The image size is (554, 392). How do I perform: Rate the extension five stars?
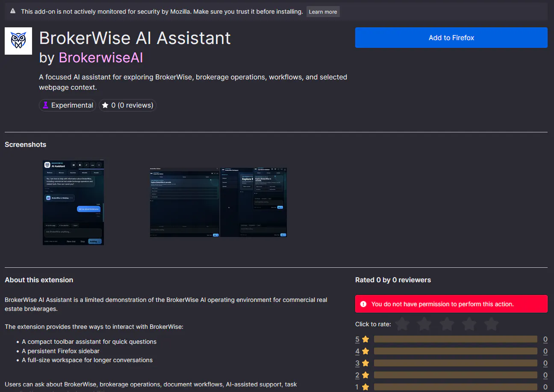[x=491, y=324]
